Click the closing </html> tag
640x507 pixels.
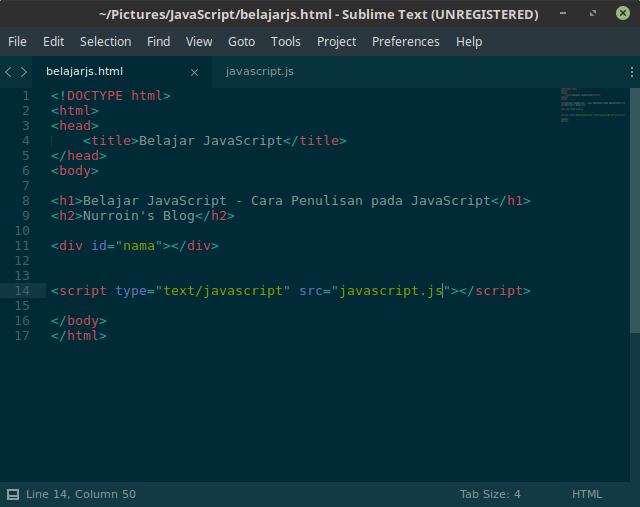tap(79, 336)
